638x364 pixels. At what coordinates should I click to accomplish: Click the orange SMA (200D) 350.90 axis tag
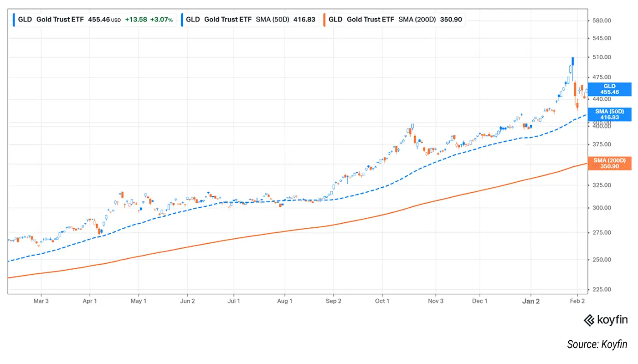point(609,164)
